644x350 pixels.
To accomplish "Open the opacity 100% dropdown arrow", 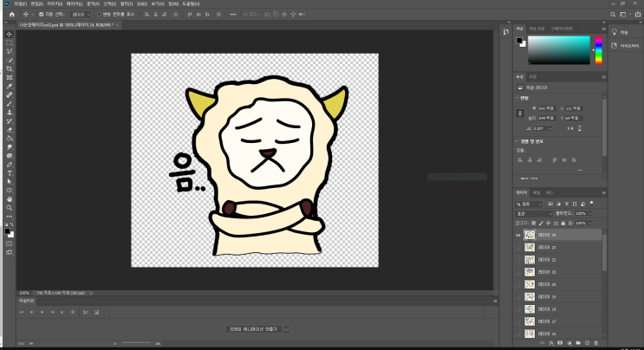I will pos(590,213).
